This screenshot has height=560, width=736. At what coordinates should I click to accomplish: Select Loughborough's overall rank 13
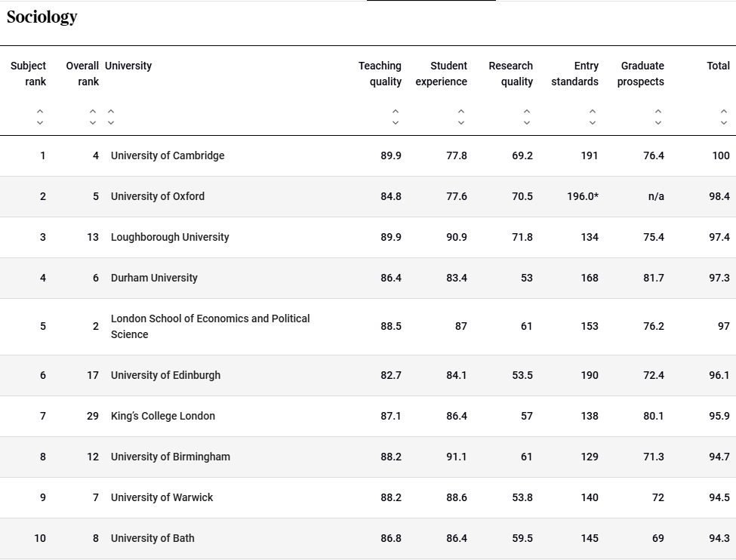(93, 237)
